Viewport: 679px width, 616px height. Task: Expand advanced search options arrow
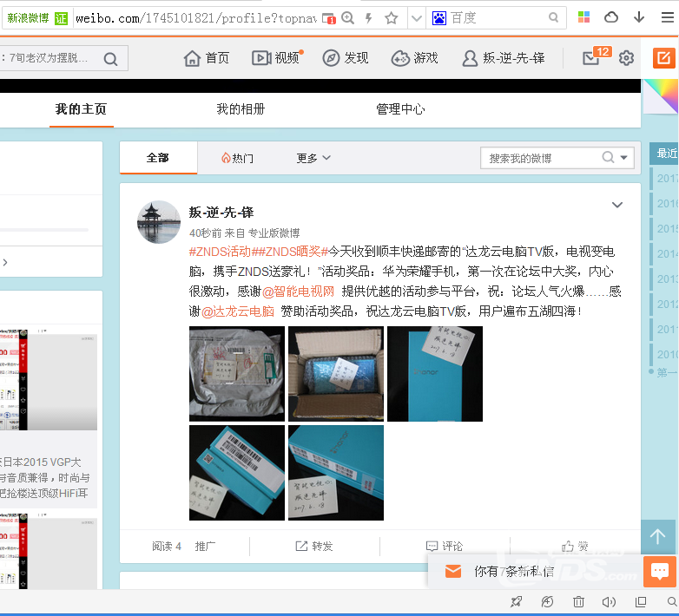[624, 158]
